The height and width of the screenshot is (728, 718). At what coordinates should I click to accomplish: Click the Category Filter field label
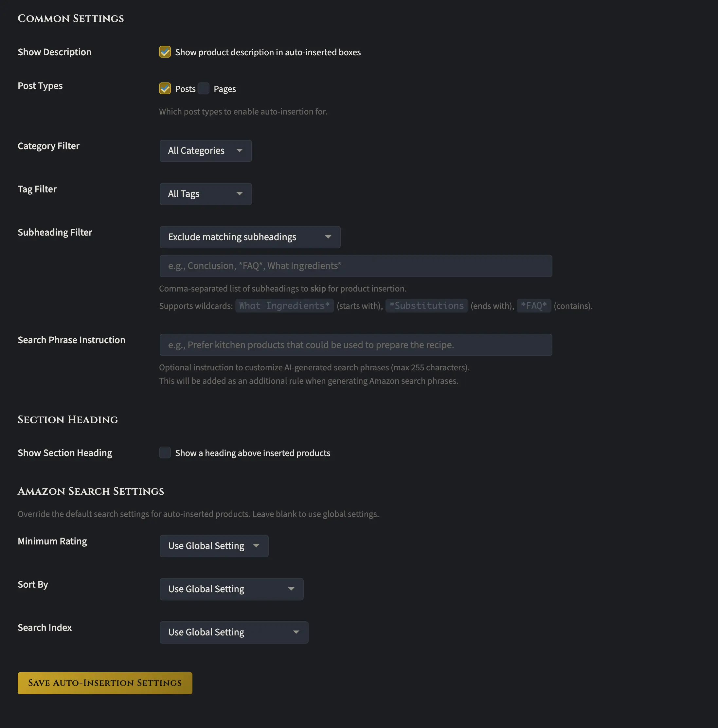click(x=49, y=146)
